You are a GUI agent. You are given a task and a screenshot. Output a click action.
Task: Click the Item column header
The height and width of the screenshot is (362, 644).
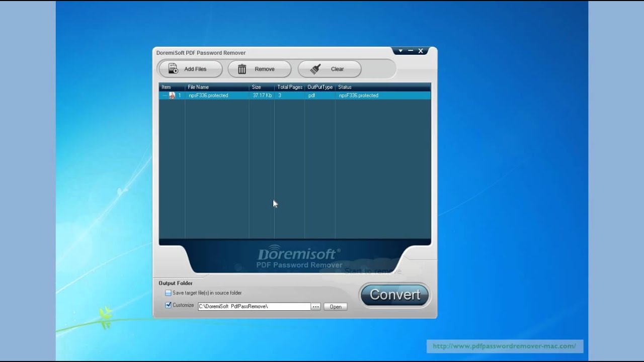(x=172, y=87)
